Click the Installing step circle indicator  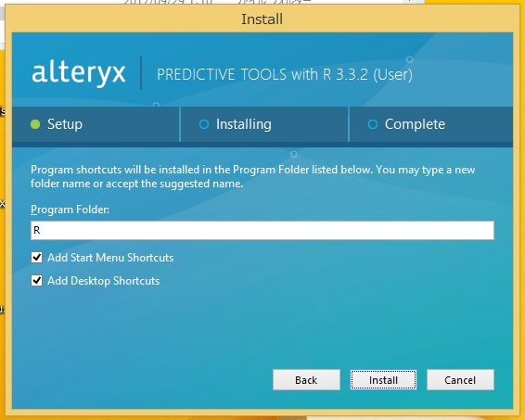tap(204, 124)
